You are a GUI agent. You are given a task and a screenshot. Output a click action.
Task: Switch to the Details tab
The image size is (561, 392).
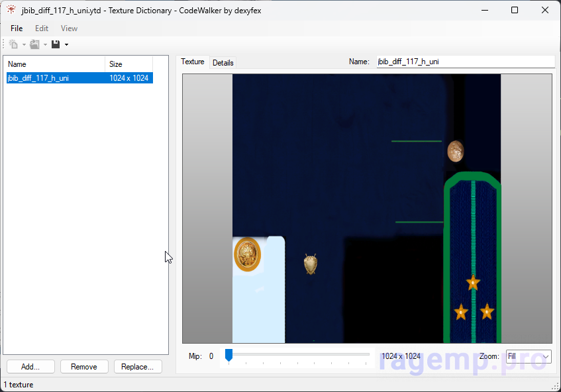(223, 63)
